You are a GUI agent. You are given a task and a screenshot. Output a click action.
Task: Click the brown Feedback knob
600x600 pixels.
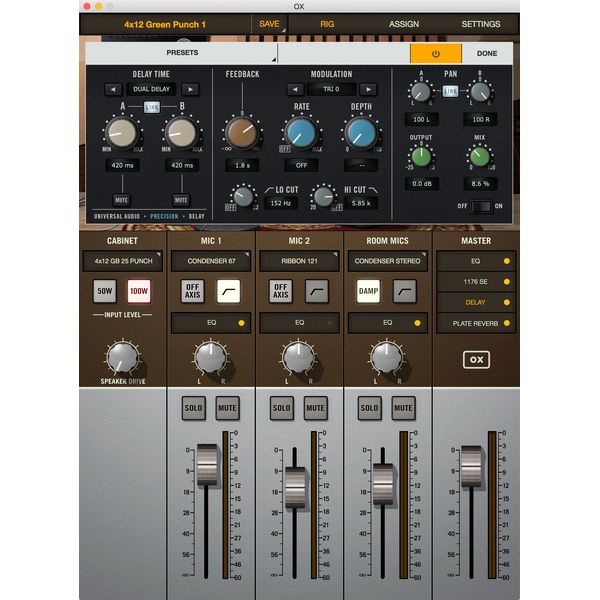(242, 133)
